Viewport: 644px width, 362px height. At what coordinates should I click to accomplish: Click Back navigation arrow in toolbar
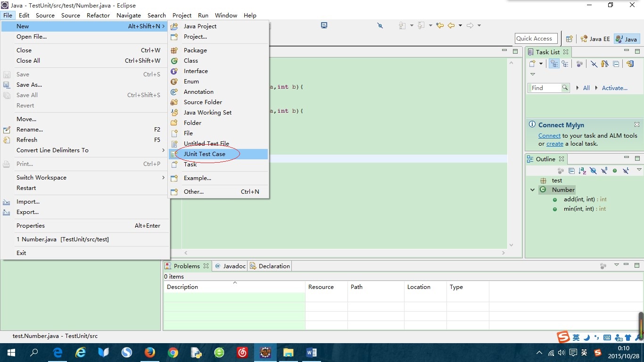(452, 25)
